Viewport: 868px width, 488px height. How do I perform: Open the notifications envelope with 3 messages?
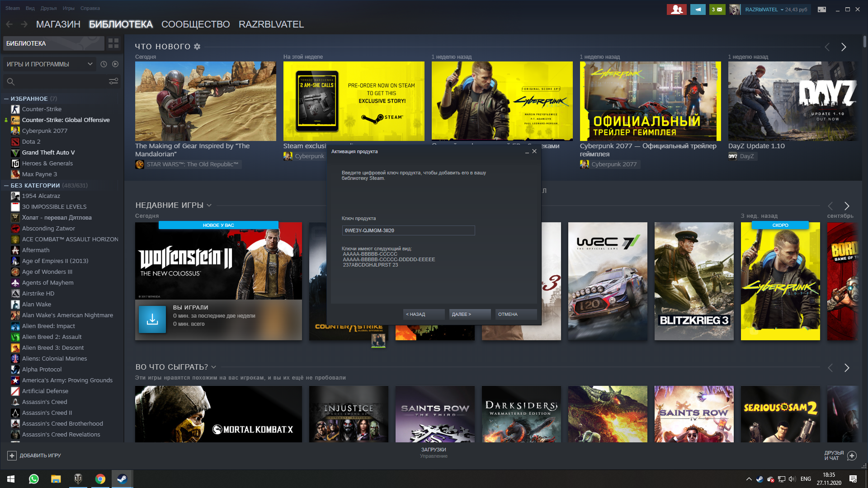pyautogui.click(x=717, y=9)
